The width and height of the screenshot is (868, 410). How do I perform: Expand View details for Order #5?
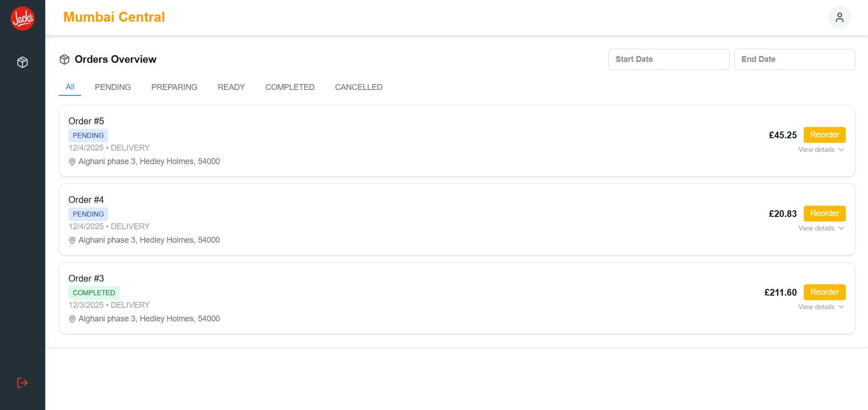[x=821, y=150]
